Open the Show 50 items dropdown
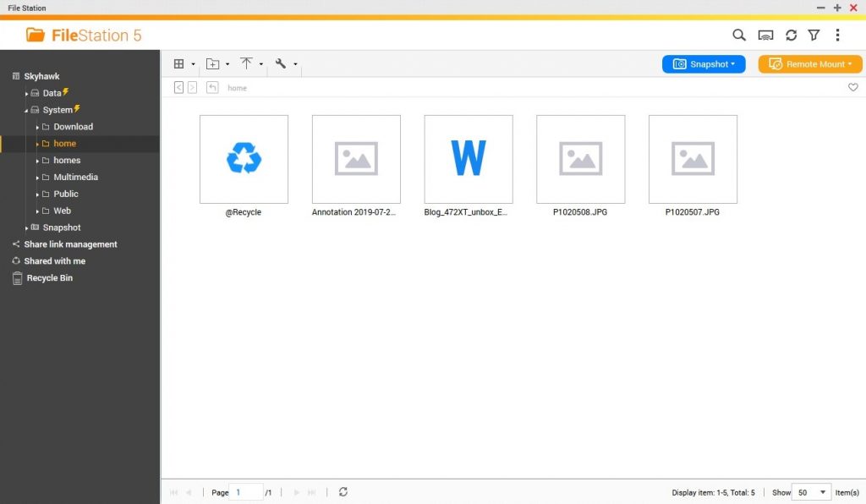The height and width of the screenshot is (504, 866). point(811,492)
